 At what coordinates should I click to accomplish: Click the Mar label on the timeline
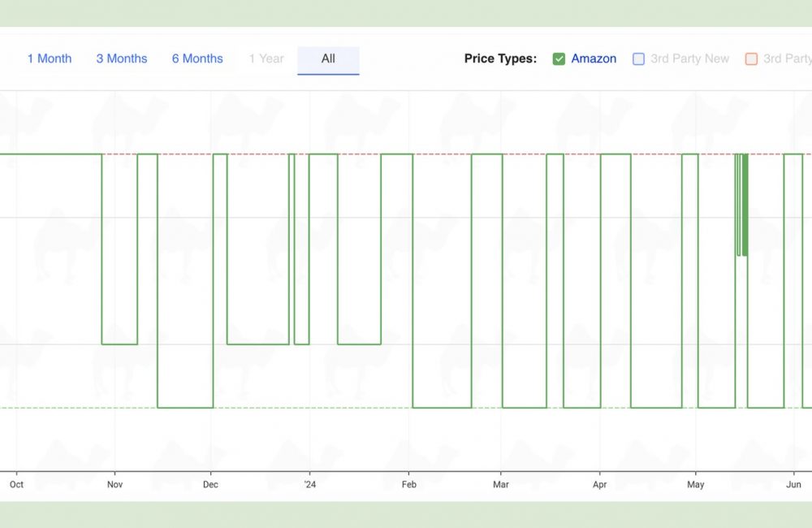coord(501,485)
